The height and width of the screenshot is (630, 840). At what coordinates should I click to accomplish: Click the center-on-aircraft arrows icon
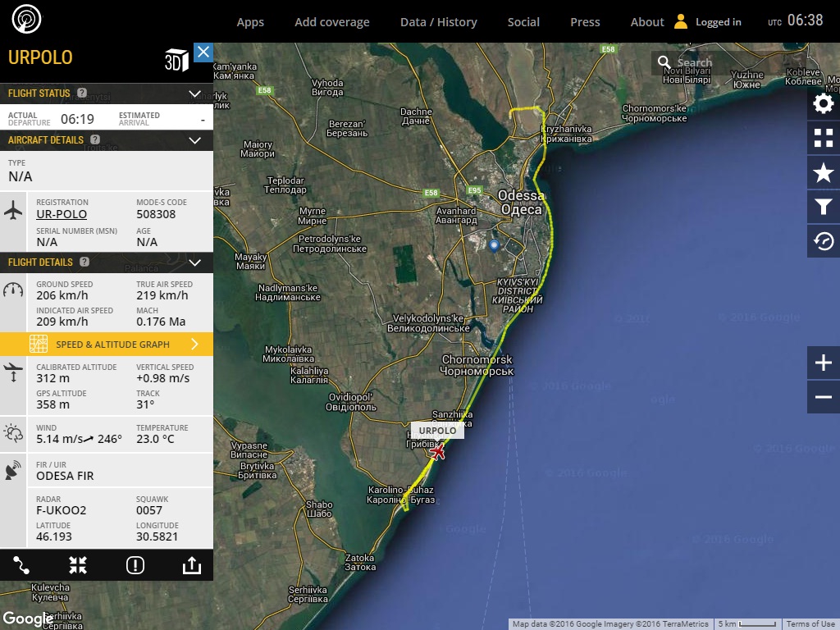click(x=78, y=564)
